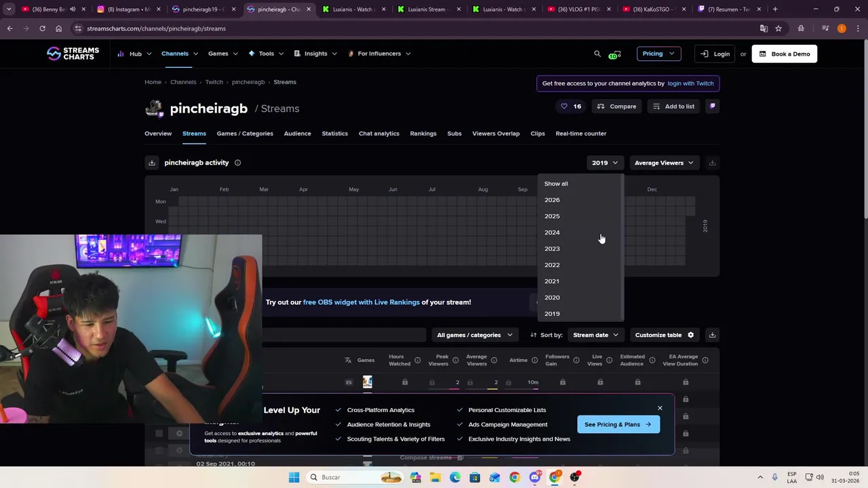Click the browser home button

[x=58, y=28]
